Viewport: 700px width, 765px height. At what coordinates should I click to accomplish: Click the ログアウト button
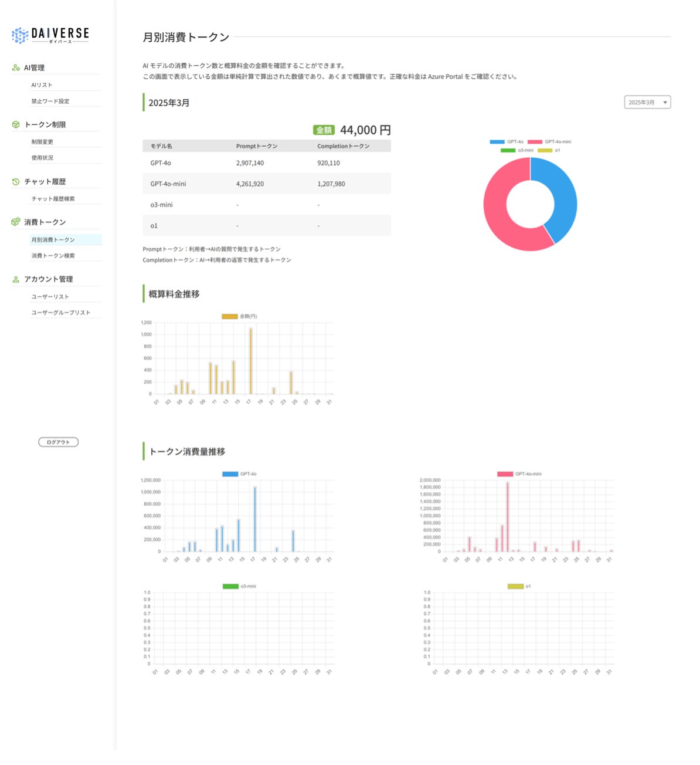pos(58,442)
